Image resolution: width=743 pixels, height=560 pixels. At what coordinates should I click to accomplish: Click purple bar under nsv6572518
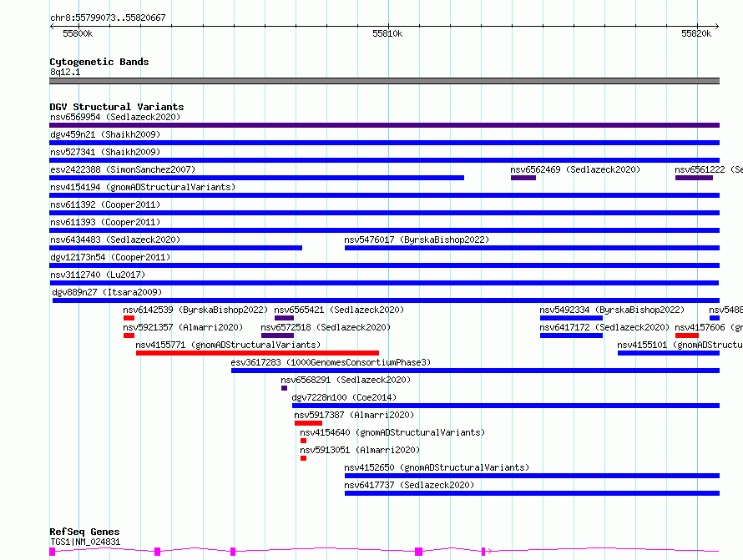coord(277,335)
